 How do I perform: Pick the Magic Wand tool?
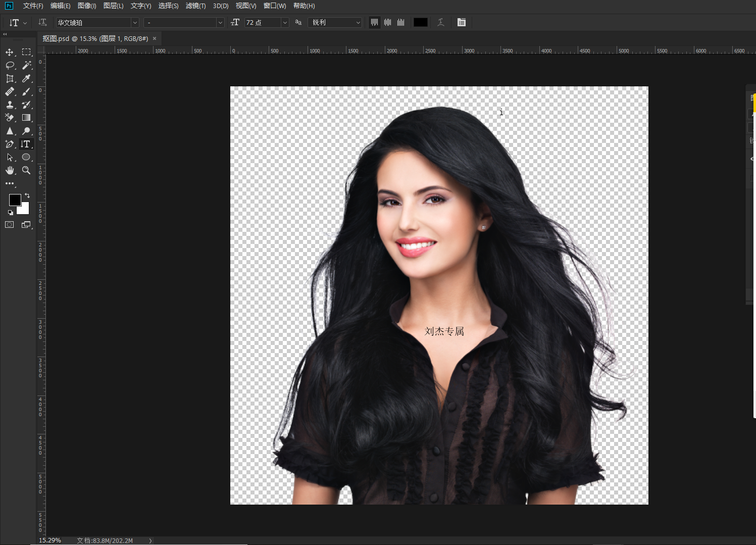(27, 65)
